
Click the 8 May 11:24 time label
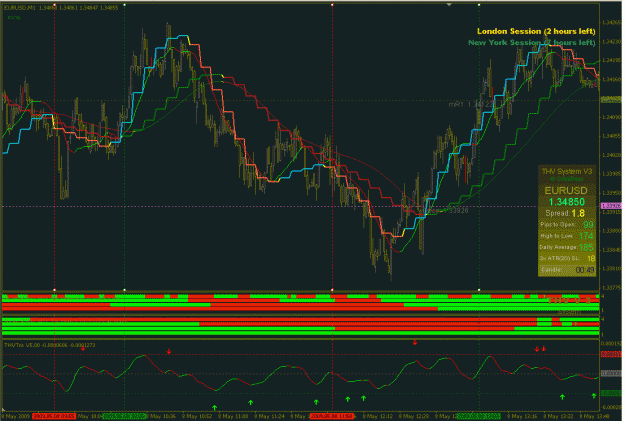[269, 416]
